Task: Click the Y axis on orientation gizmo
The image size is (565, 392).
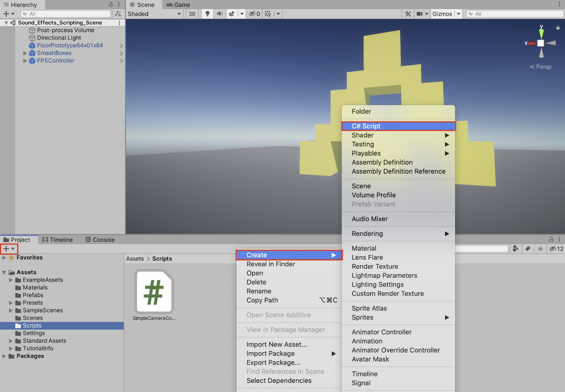Action: pyautogui.click(x=541, y=33)
